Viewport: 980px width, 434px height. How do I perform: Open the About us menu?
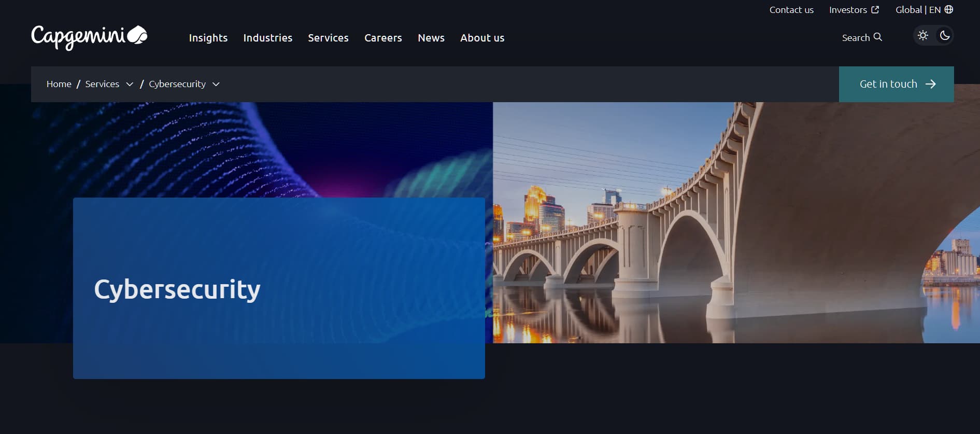pyautogui.click(x=482, y=38)
